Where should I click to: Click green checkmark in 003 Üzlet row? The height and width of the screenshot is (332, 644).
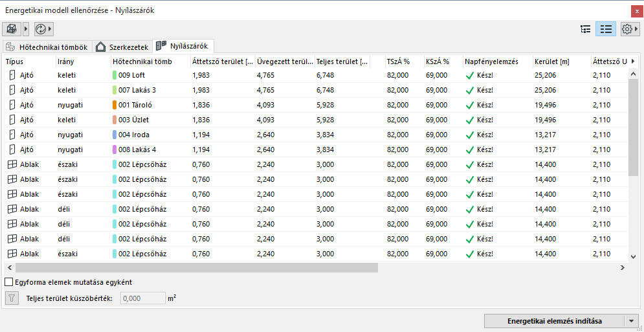470,120
